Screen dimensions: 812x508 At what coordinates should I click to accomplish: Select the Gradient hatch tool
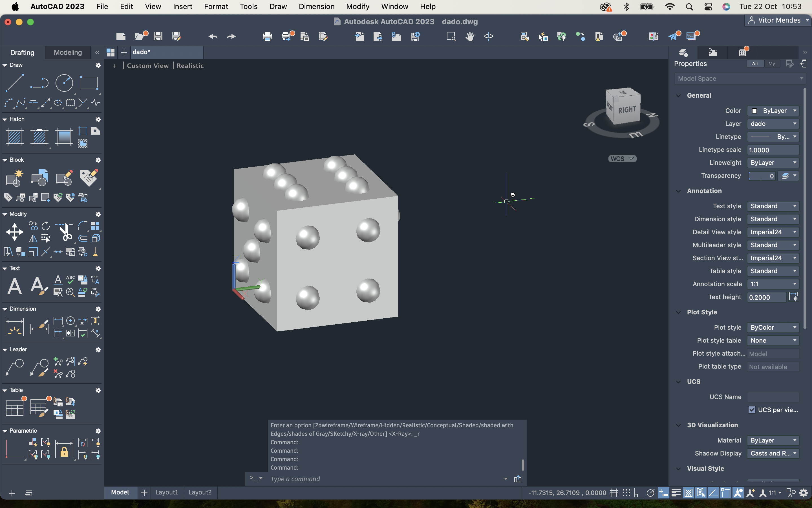coord(64,137)
